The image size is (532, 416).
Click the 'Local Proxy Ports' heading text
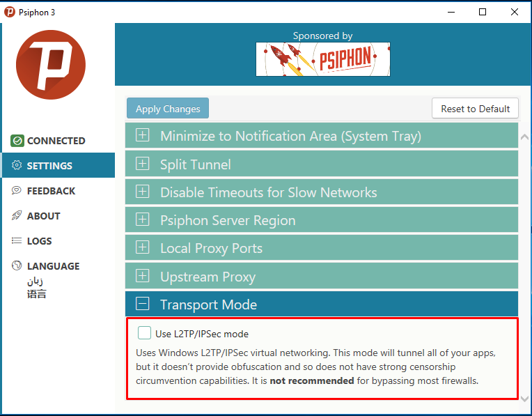point(212,249)
